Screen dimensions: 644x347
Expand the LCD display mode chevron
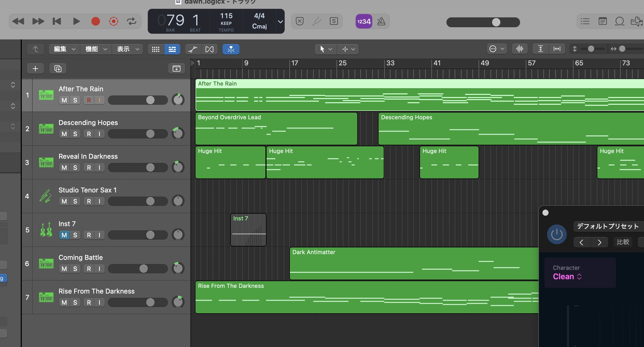tap(280, 22)
